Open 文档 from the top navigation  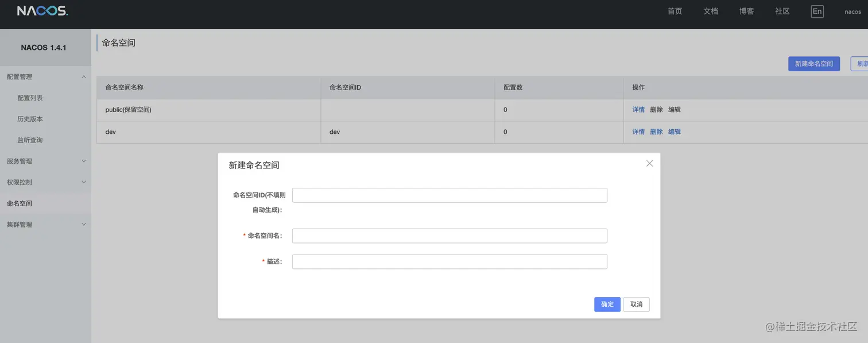[710, 11]
